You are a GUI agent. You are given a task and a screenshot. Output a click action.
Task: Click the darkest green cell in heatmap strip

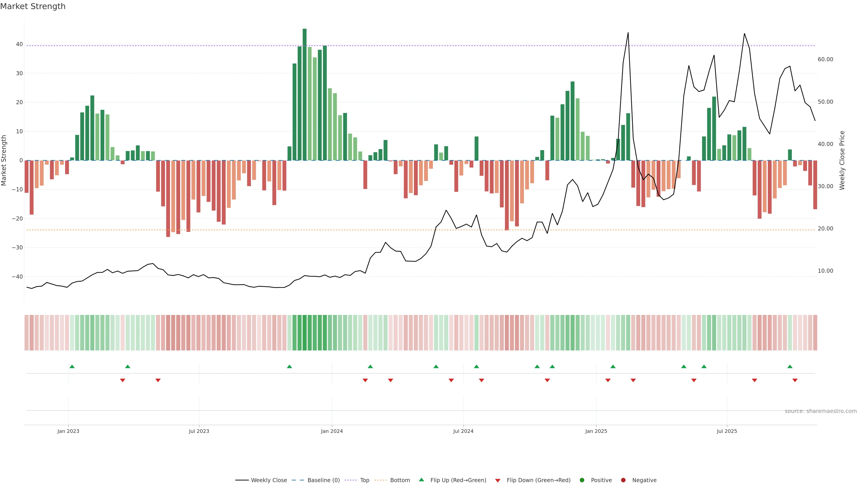[305, 333]
